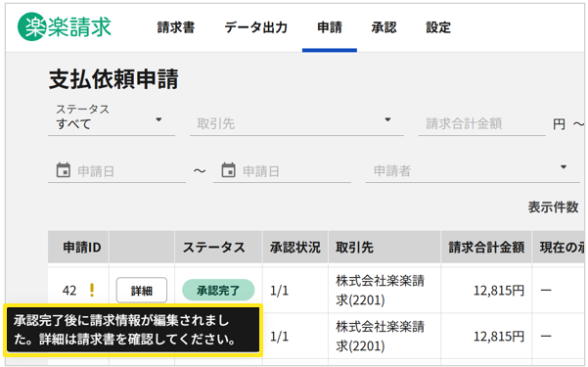Open calendar for the start 申請日 field

point(64,170)
